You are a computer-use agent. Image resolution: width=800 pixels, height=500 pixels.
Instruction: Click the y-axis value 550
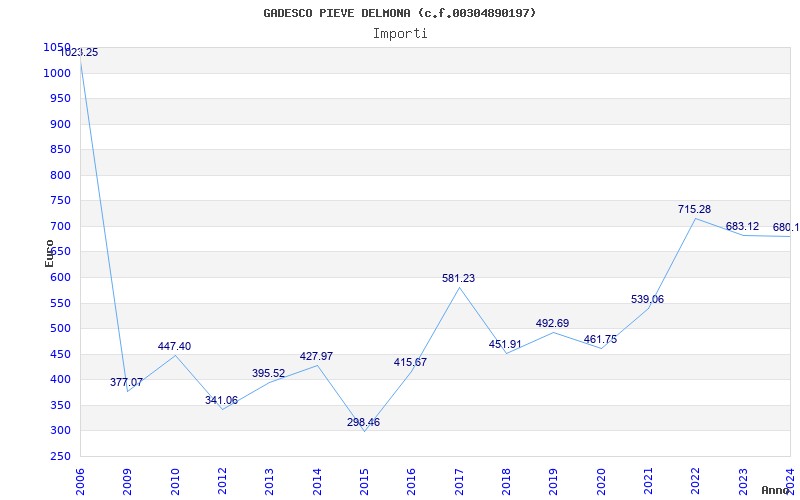click(60, 304)
